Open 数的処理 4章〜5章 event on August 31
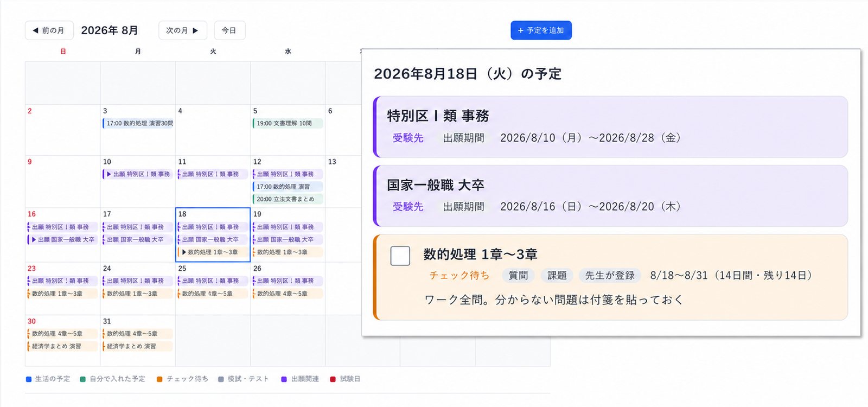 click(138, 334)
